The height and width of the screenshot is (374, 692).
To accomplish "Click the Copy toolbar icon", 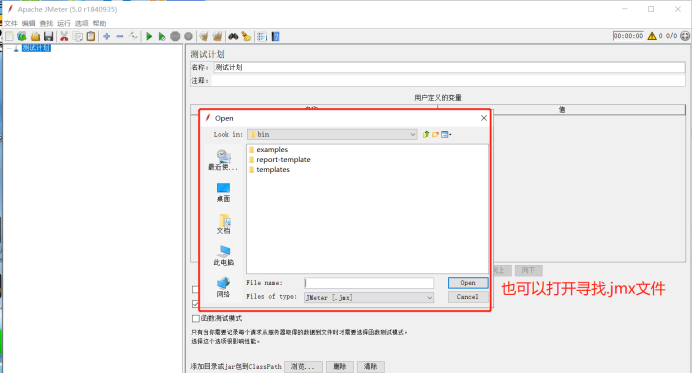I will point(78,36).
